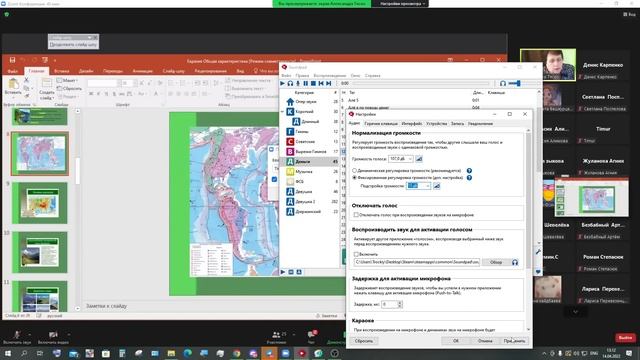This screenshot has width=640, height=360.
Task: Click Задержка мс delay input field
Action: (x=390, y=304)
